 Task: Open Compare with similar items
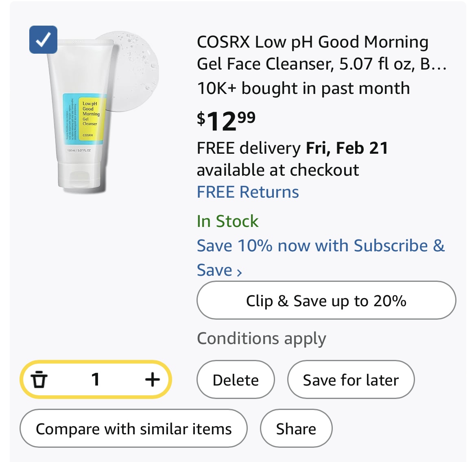(x=133, y=429)
